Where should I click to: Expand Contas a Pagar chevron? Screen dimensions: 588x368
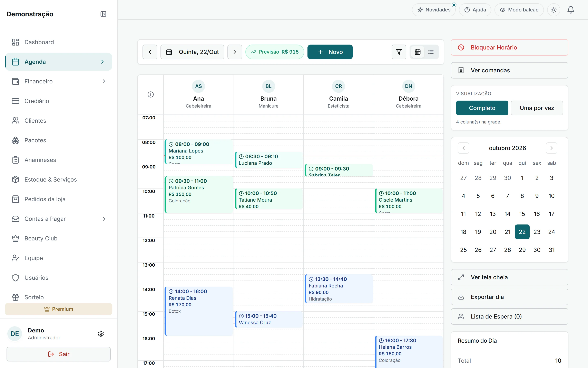coord(104,219)
